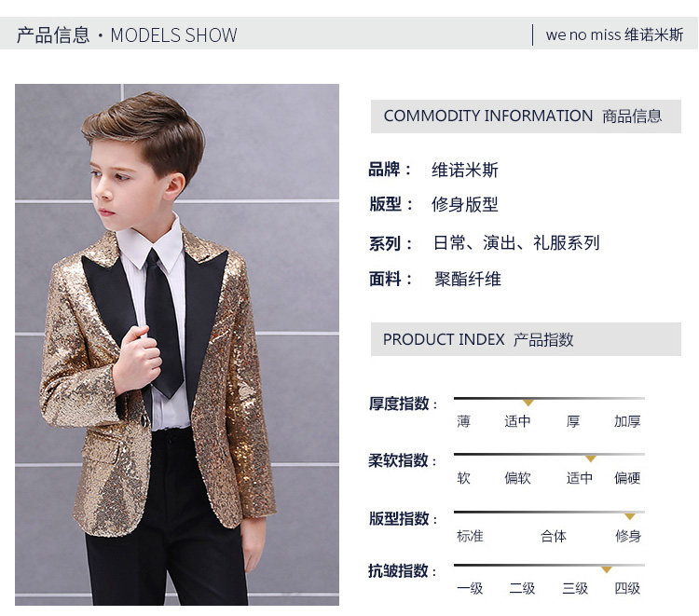Select the gold marker on 版型指数 scale

point(629,516)
